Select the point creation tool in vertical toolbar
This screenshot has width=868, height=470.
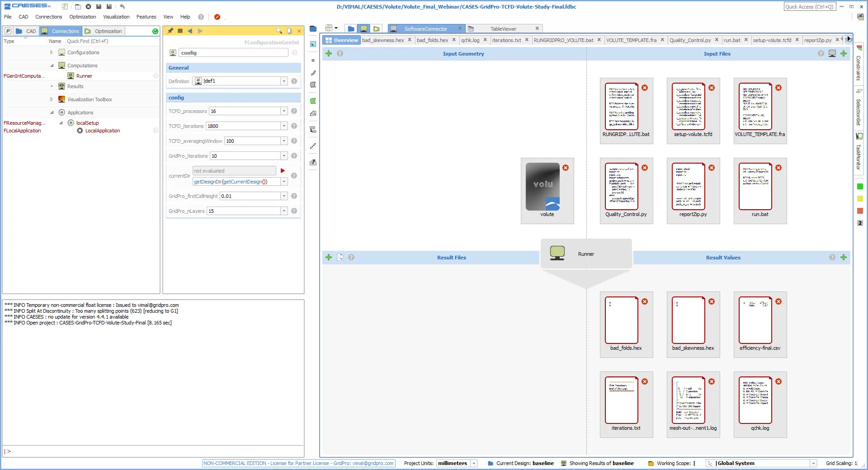coord(313,60)
